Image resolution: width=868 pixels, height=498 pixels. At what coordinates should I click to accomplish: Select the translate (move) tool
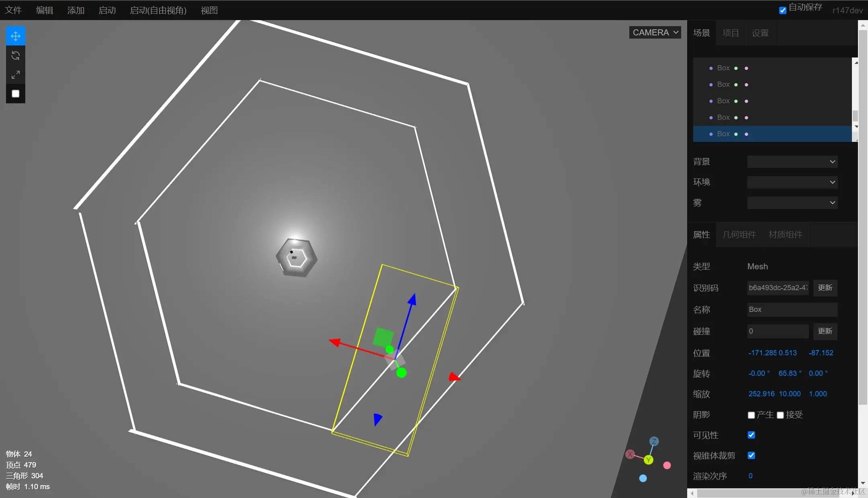[16, 36]
